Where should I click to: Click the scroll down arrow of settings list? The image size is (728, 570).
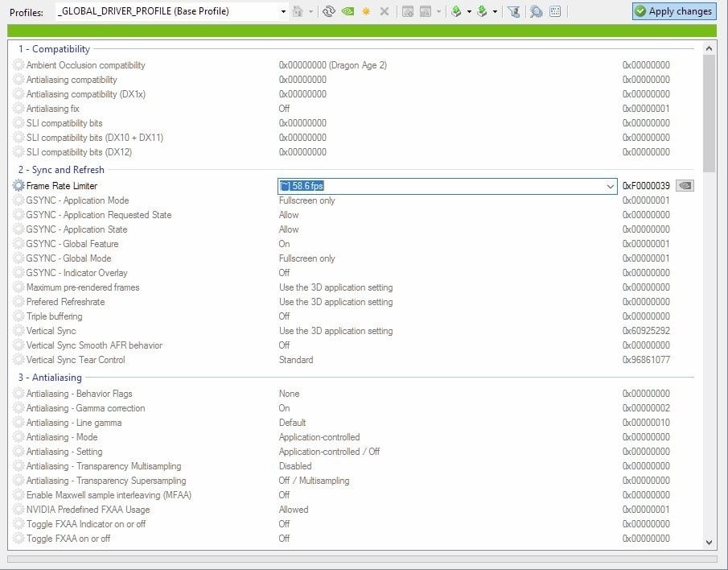pyautogui.click(x=709, y=542)
